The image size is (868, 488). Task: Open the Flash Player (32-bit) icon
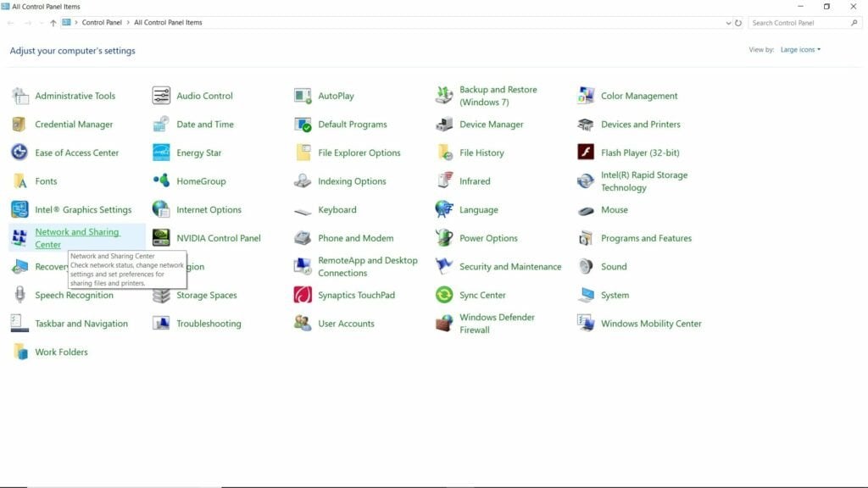[x=586, y=152]
